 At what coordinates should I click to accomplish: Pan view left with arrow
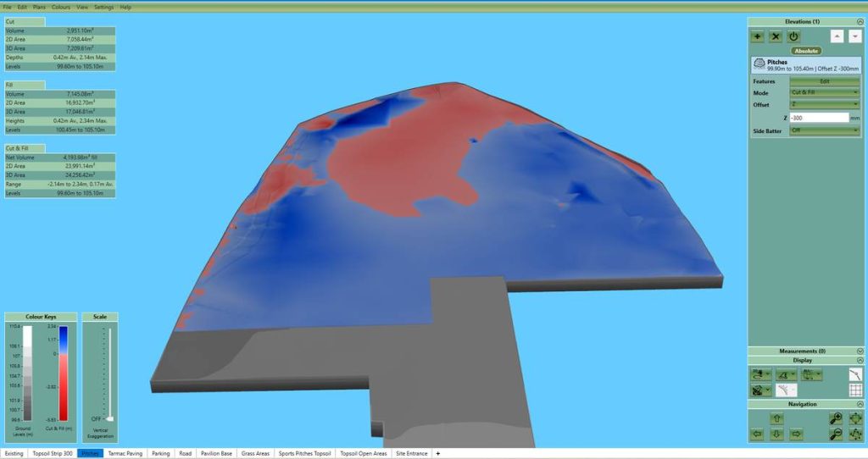(757, 434)
